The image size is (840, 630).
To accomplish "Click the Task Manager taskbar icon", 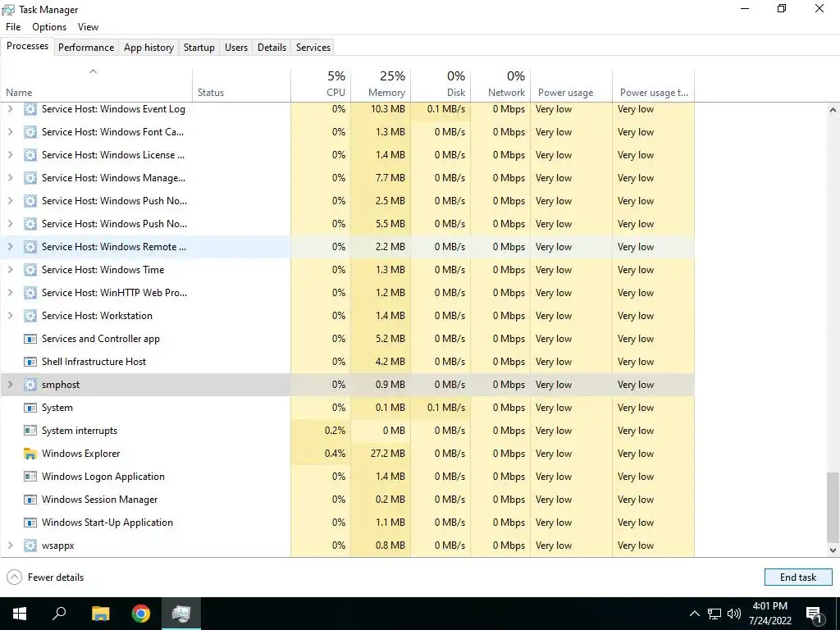I will click(181, 614).
